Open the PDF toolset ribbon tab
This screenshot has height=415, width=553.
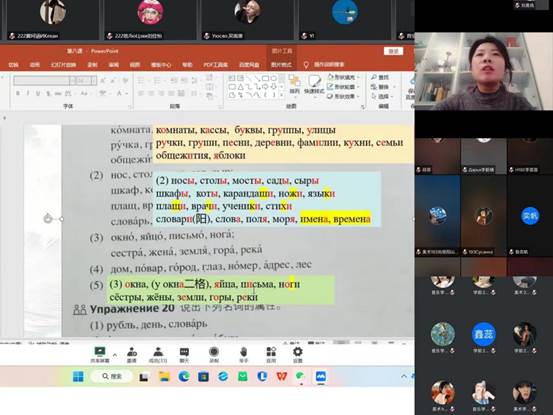[215, 65]
